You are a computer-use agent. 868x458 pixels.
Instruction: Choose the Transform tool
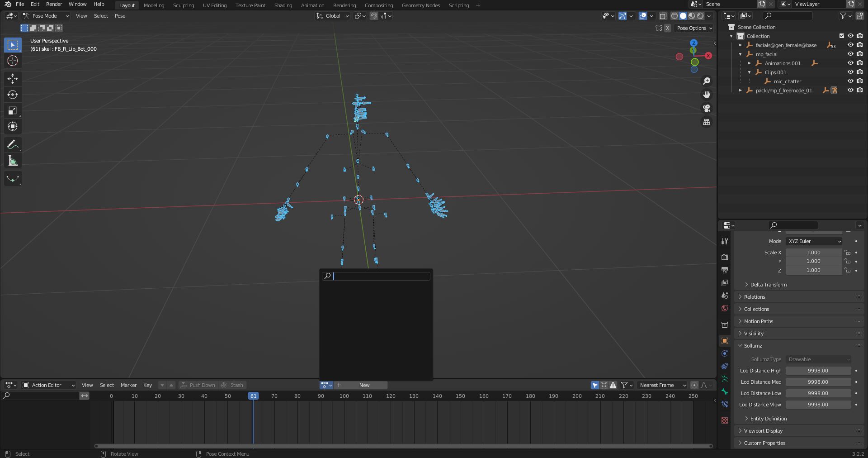pos(13,126)
